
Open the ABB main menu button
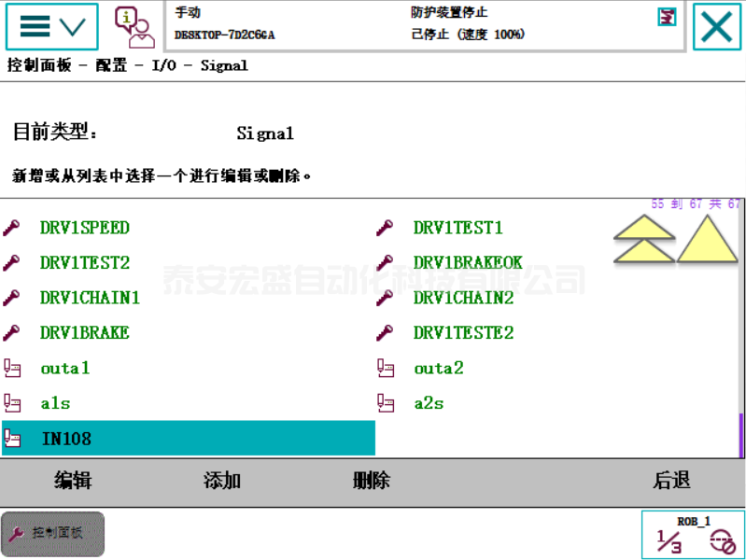[x=52, y=27]
